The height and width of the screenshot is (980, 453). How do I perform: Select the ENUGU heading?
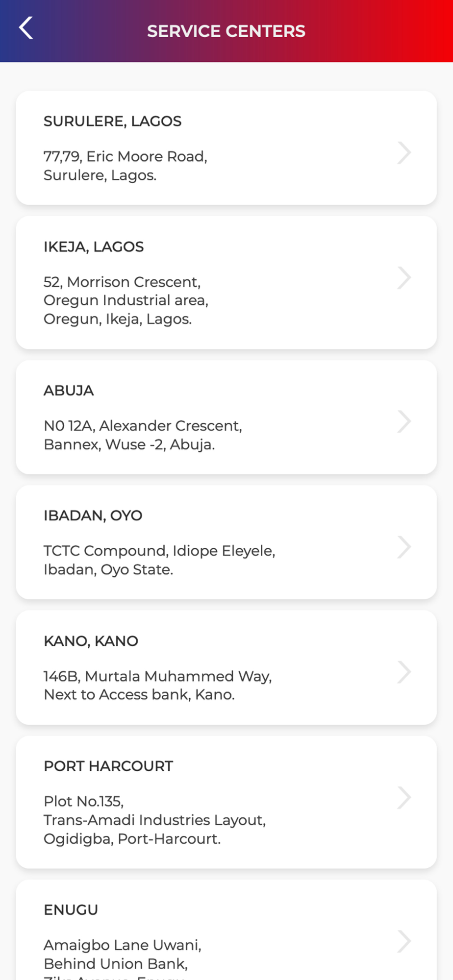(71, 910)
